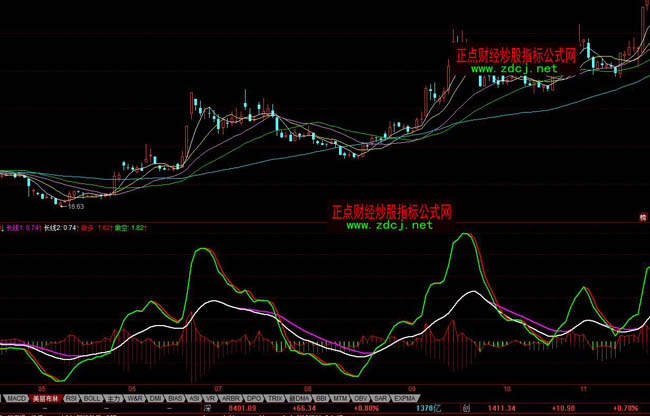Switch to the MACD indicator tab
The width and height of the screenshot is (650, 416).
[17, 397]
